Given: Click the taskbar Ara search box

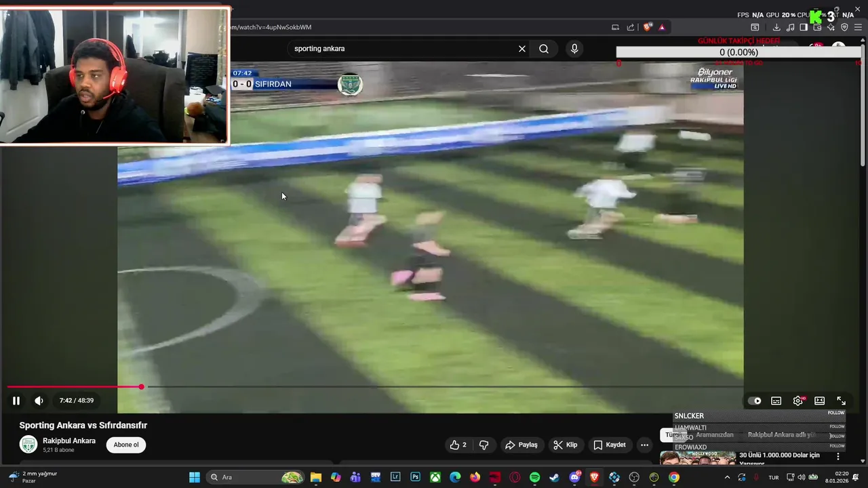Looking at the screenshot, I should 255,477.
